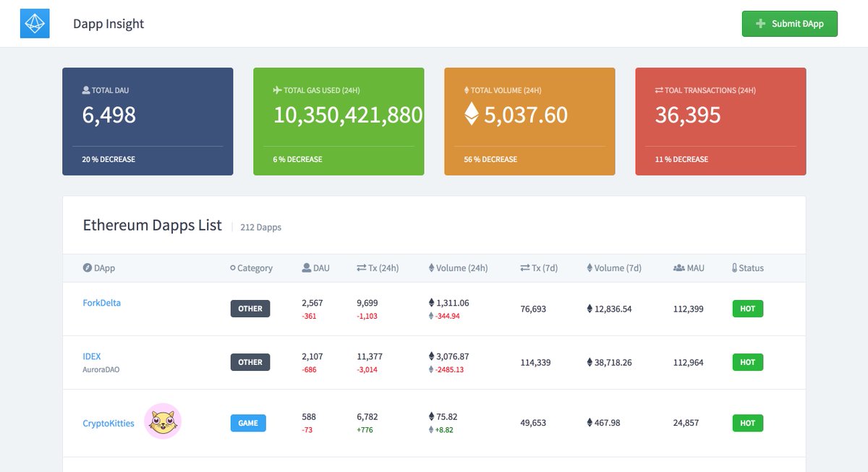Click the Ethereum icon beside 1,311.06
Image resolution: width=868 pixels, height=472 pixels.
coord(432,303)
